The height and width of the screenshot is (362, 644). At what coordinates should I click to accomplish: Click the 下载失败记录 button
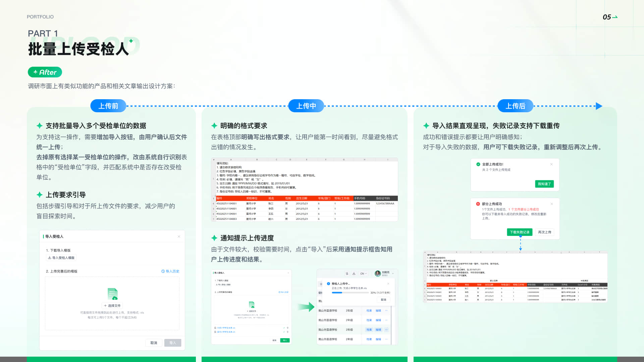[520, 232]
